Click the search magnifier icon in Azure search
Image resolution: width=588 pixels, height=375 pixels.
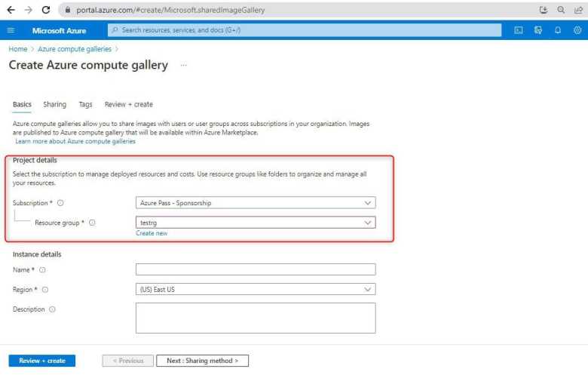tap(115, 29)
